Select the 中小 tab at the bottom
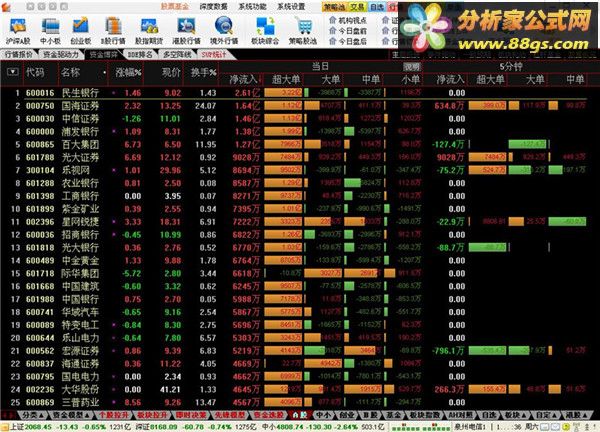 pyautogui.click(x=323, y=415)
